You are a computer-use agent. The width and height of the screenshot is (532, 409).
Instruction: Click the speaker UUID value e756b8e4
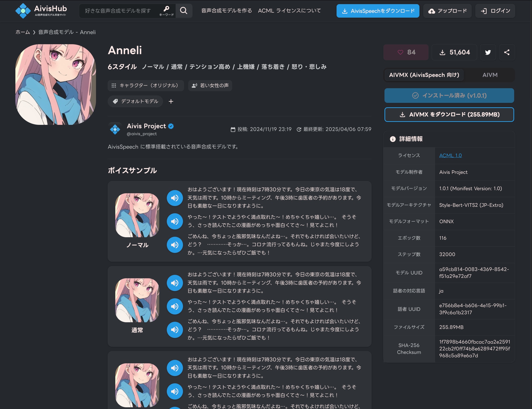[473, 309]
